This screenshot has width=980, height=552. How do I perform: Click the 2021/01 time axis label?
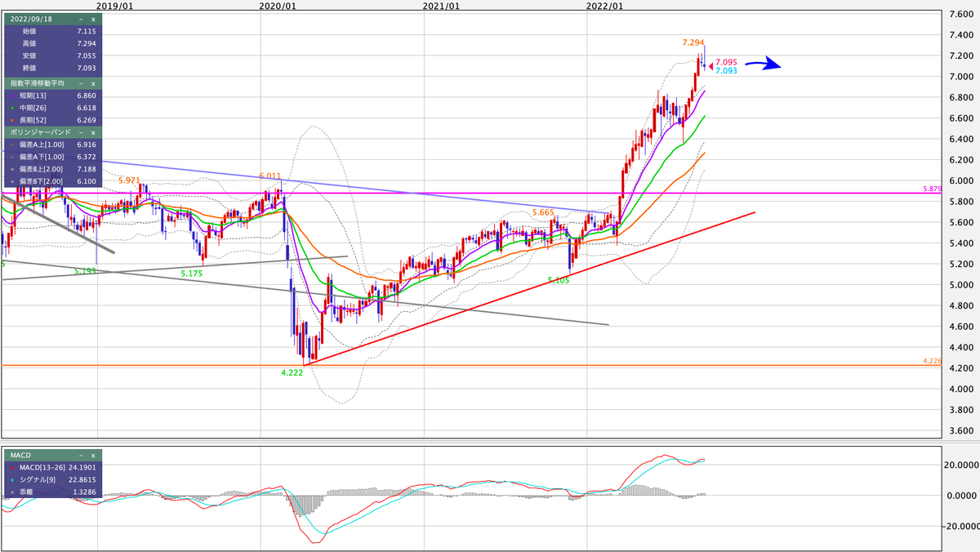coord(441,6)
